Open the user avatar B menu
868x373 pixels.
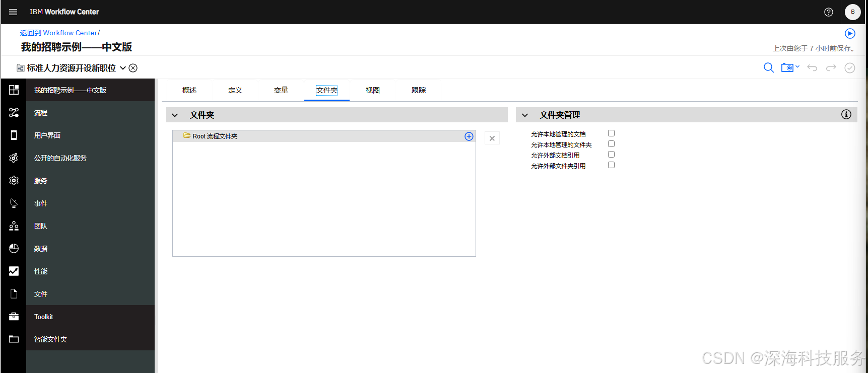[853, 12]
